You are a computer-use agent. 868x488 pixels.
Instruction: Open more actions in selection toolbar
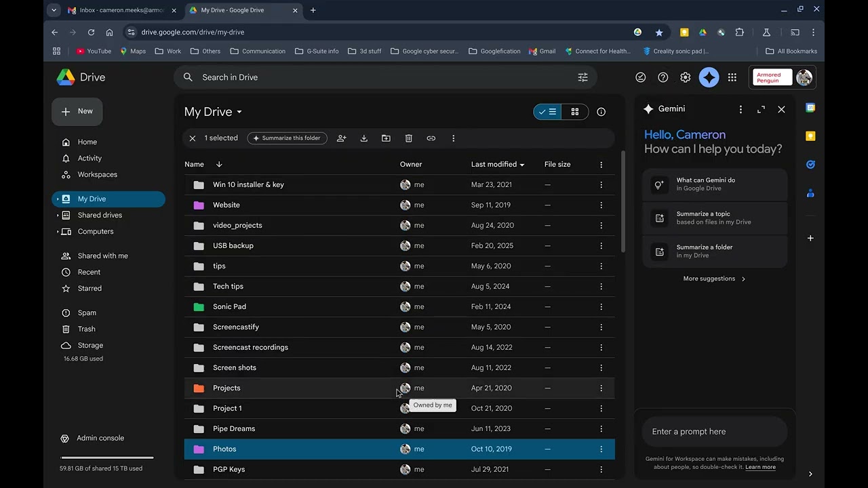click(x=454, y=138)
